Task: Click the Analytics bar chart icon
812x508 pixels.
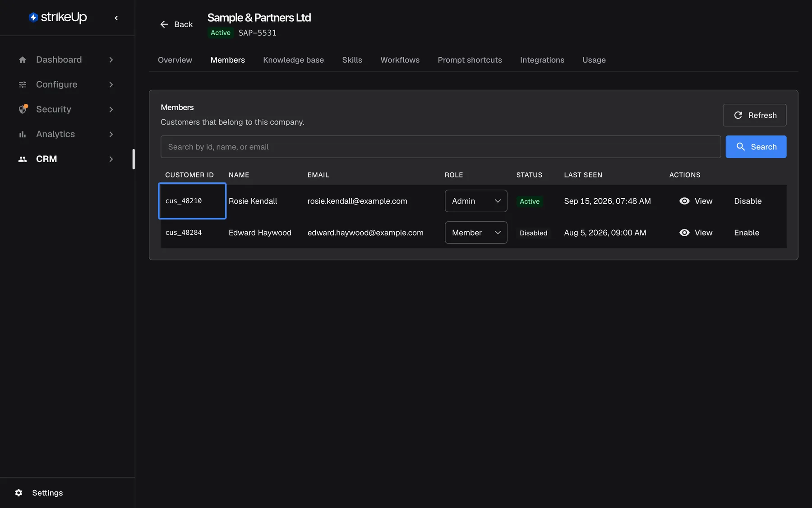Action: click(23, 134)
